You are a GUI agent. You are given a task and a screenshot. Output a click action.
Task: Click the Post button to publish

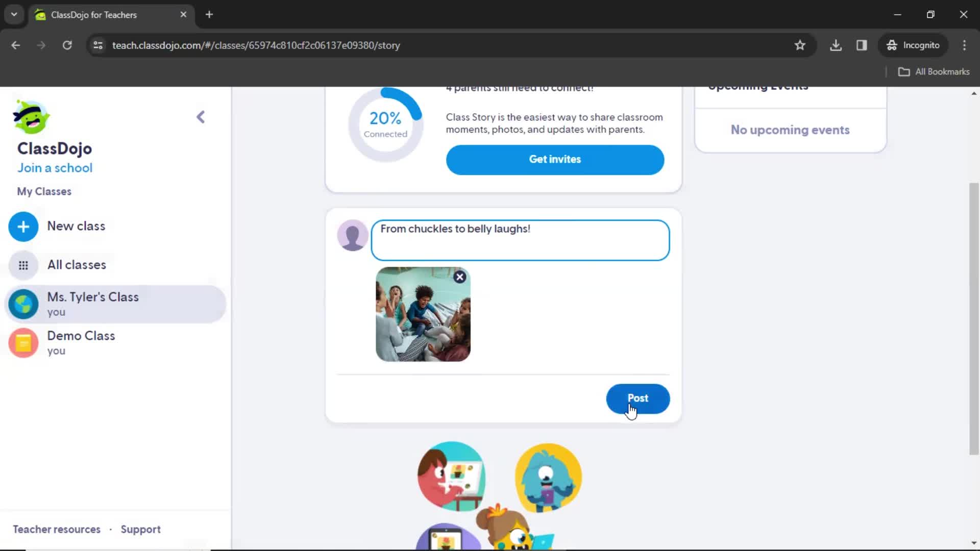point(638,397)
